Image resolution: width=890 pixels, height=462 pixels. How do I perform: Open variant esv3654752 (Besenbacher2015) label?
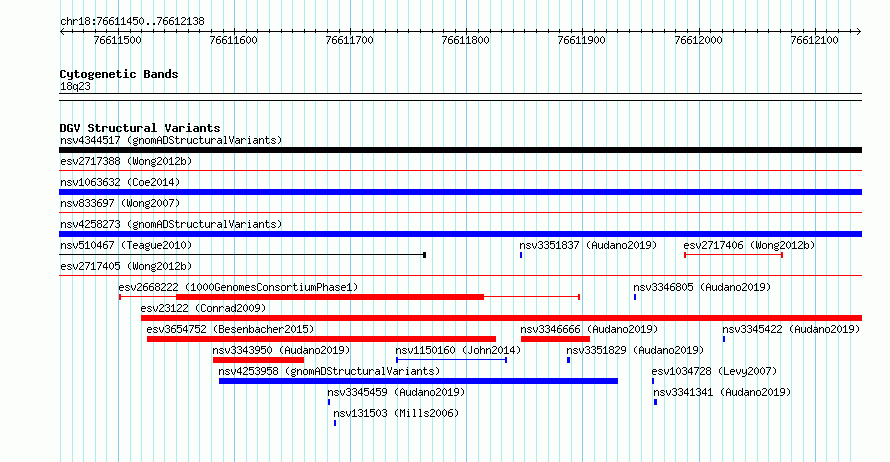tap(230, 329)
